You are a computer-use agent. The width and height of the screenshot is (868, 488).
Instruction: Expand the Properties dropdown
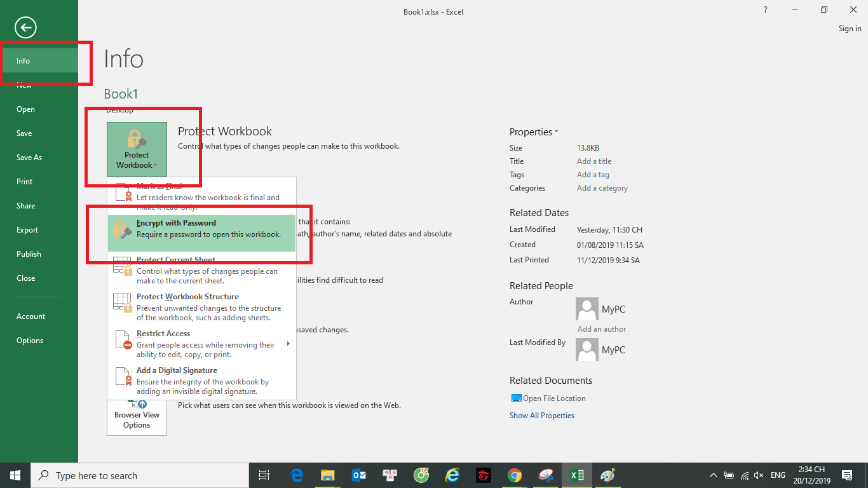[534, 132]
